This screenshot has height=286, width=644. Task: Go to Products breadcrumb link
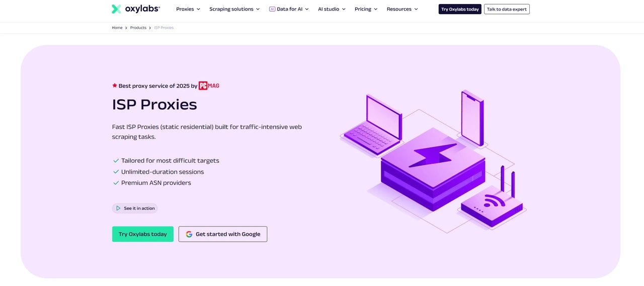(138, 28)
